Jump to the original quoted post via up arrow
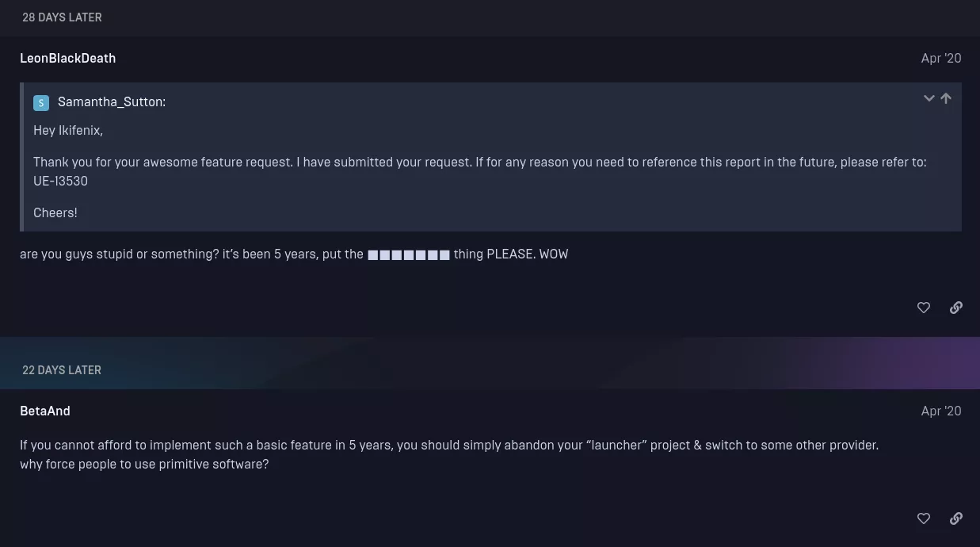980x547 pixels. 946,98
